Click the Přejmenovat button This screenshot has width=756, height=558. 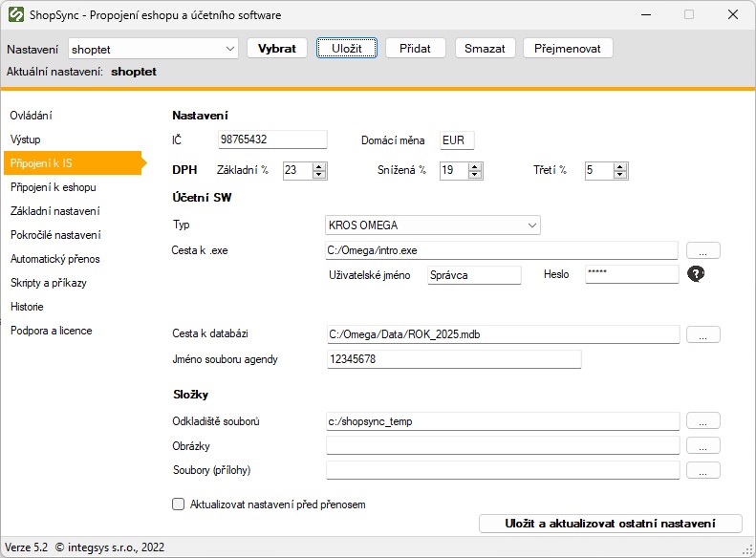click(568, 48)
